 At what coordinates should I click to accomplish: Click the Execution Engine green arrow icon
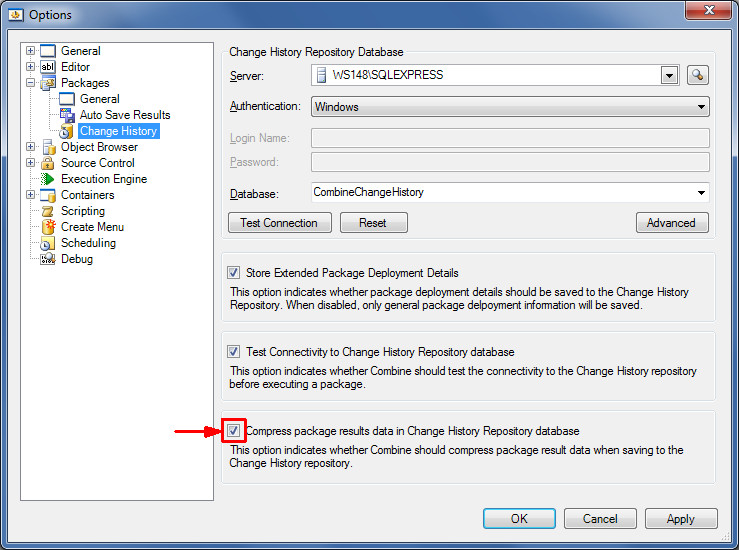48,179
